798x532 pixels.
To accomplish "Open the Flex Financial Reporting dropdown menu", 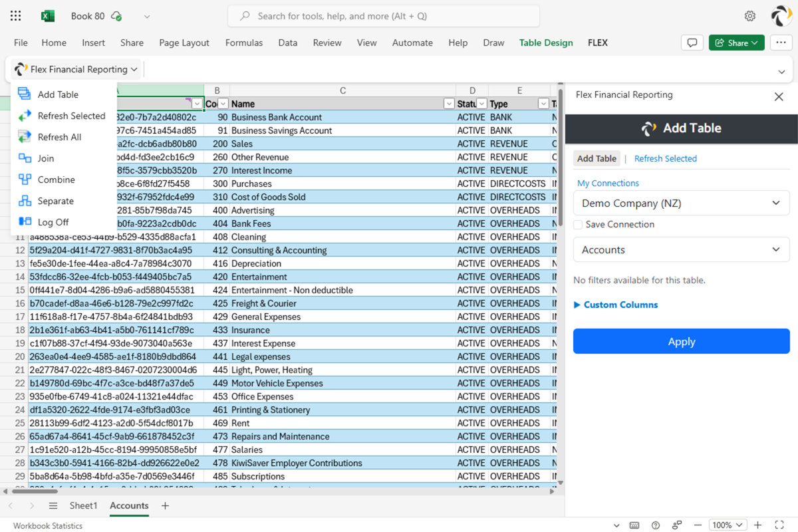I will tap(75, 69).
